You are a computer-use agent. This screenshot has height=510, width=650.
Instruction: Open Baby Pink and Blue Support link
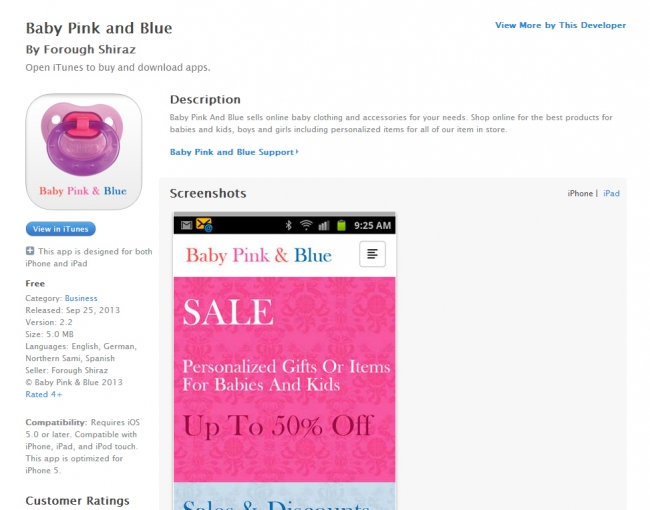coord(234,152)
